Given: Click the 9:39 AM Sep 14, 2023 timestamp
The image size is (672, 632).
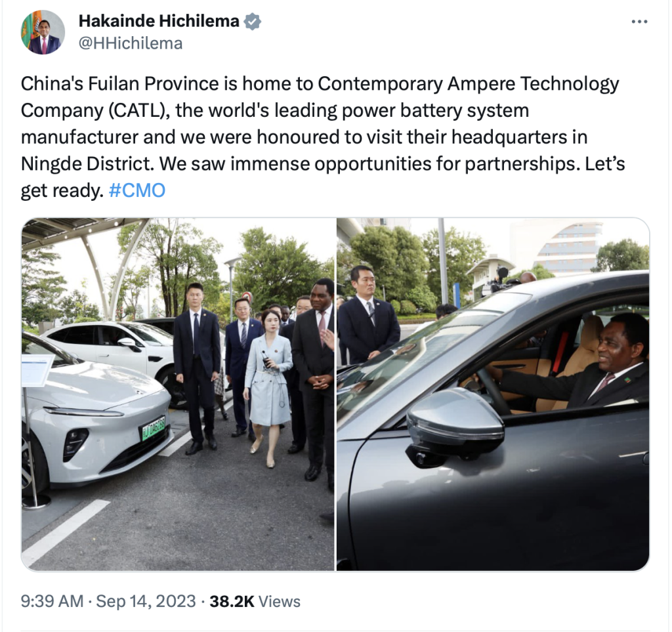Looking at the screenshot, I should (108, 601).
